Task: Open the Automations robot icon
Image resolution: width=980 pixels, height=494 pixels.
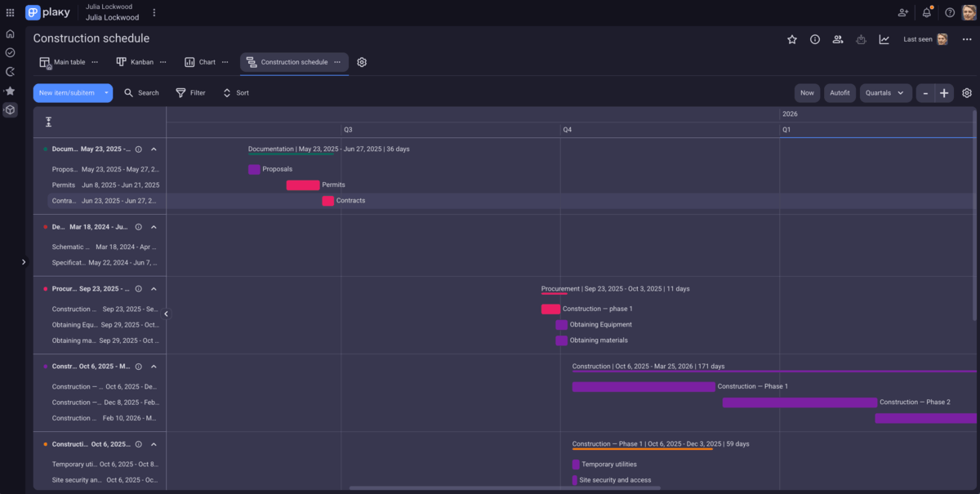Action: coord(861,38)
